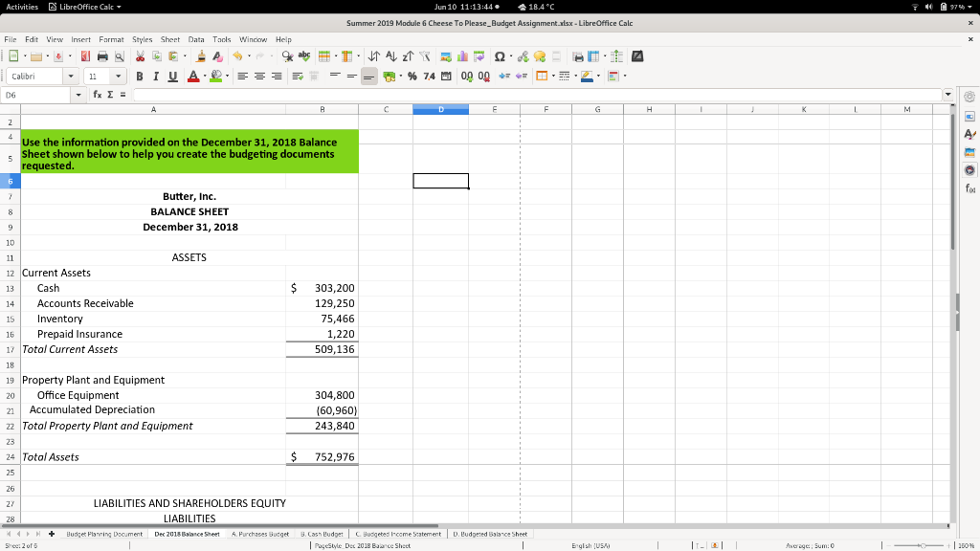Image resolution: width=980 pixels, height=551 pixels.
Task: Open Insert Special Character
Action: [x=500, y=56]
